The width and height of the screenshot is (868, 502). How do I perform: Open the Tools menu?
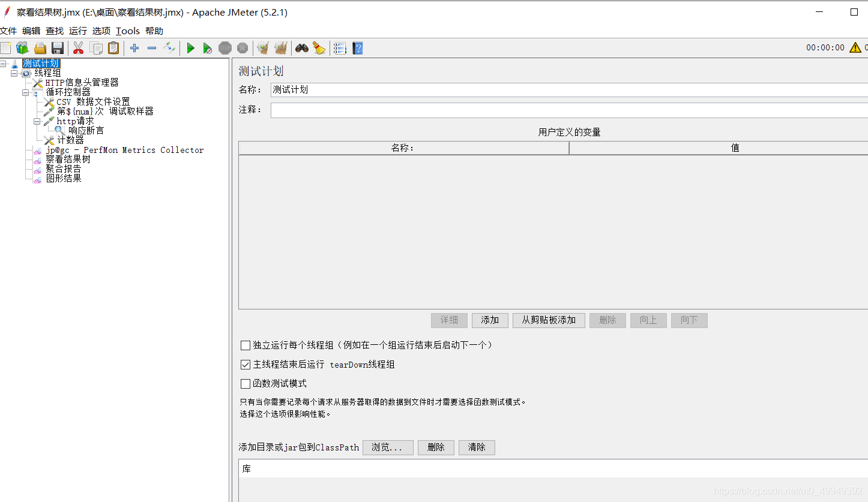(x=128, y=31)
